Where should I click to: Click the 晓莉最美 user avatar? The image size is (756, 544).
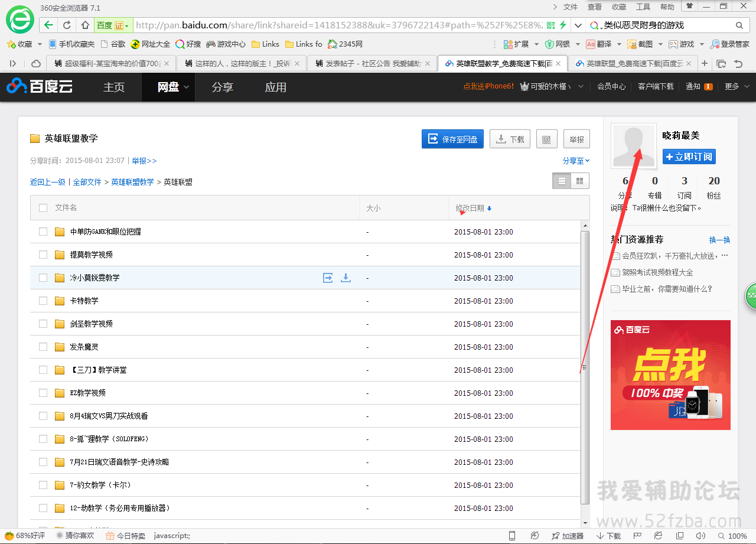click(634, 146)
